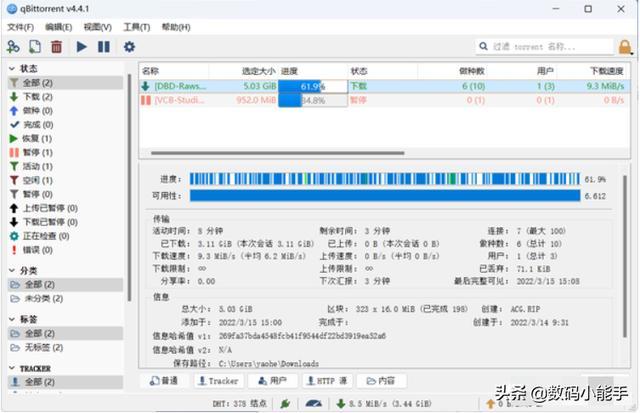
Task: Switch to the HTTP 源 details tab
Action: pos(327,381)
